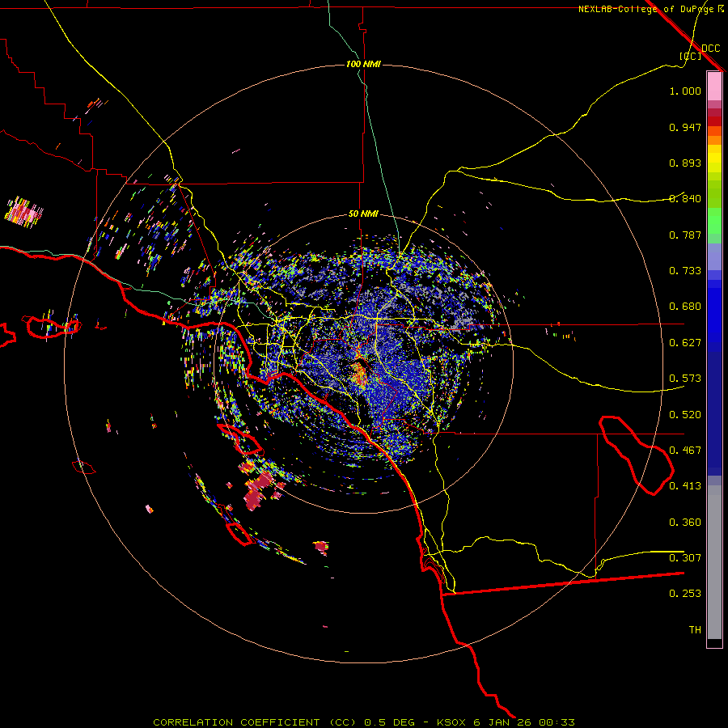
Task: Click the DCC label above the color bar
Action: tap(710, 49)
